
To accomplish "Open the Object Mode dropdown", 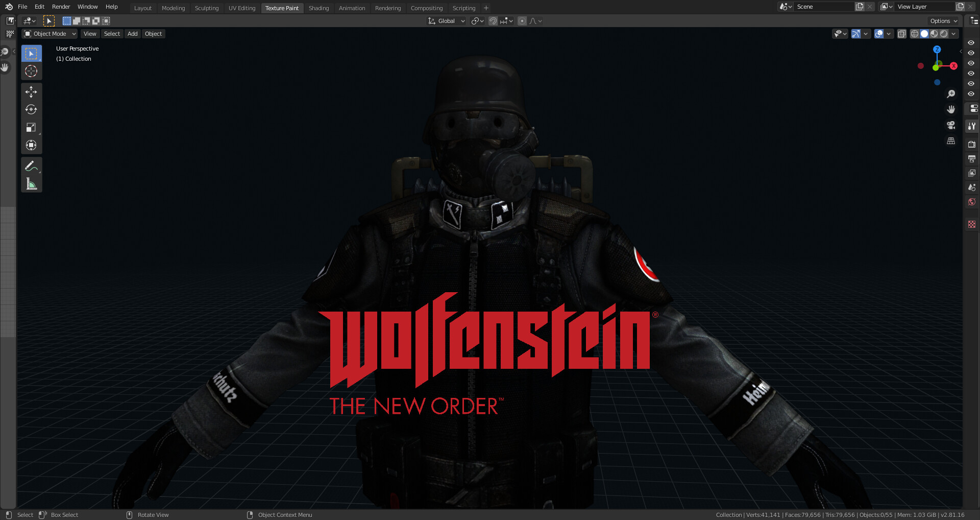I will click(48, 33).
